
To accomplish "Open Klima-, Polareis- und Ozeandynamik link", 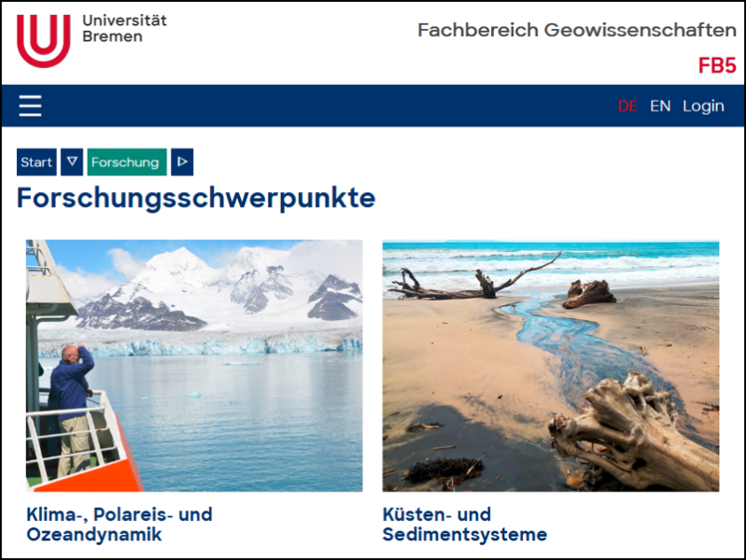I will (120, 525).
